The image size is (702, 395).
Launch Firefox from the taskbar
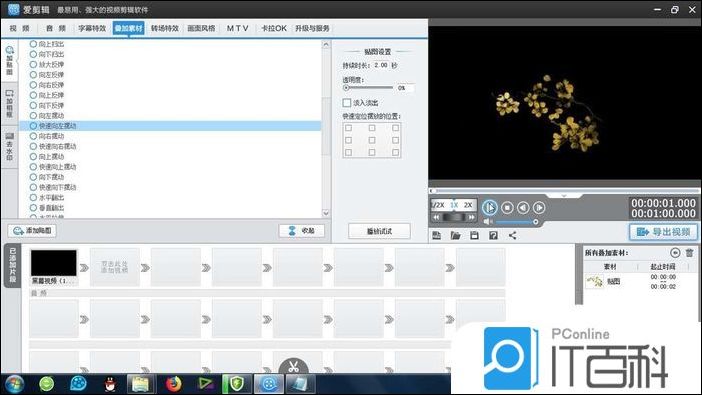coord(173,384)
